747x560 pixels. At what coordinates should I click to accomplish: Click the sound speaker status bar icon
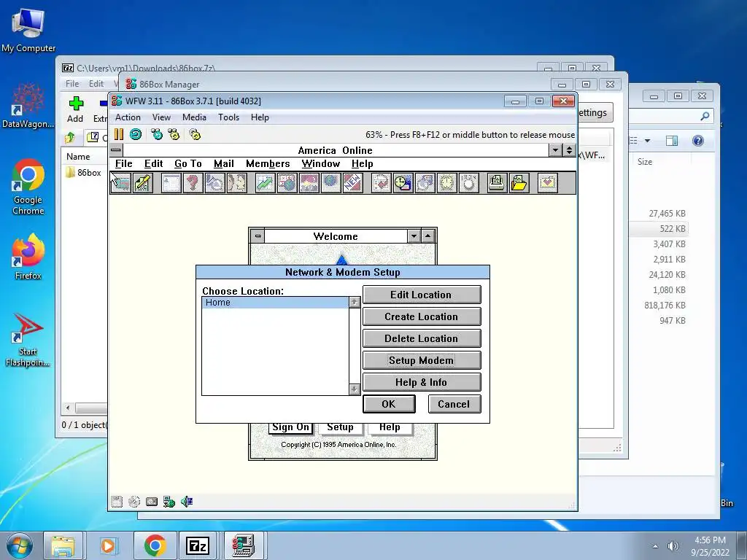187,502
